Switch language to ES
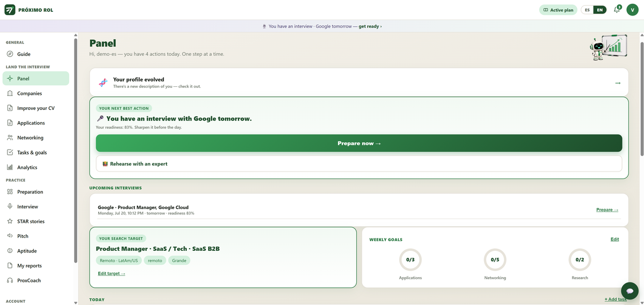644x305 pixels. (x=588, y=10)
